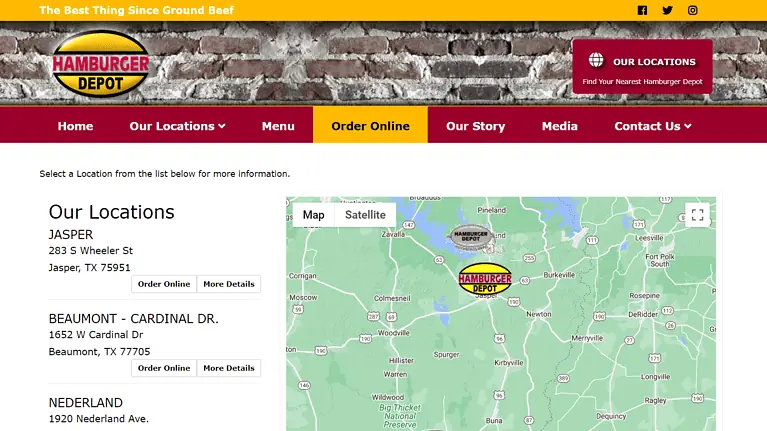This screenshot has width=767, height=431.
Task: Open the Media page
Action: [560, 126]
